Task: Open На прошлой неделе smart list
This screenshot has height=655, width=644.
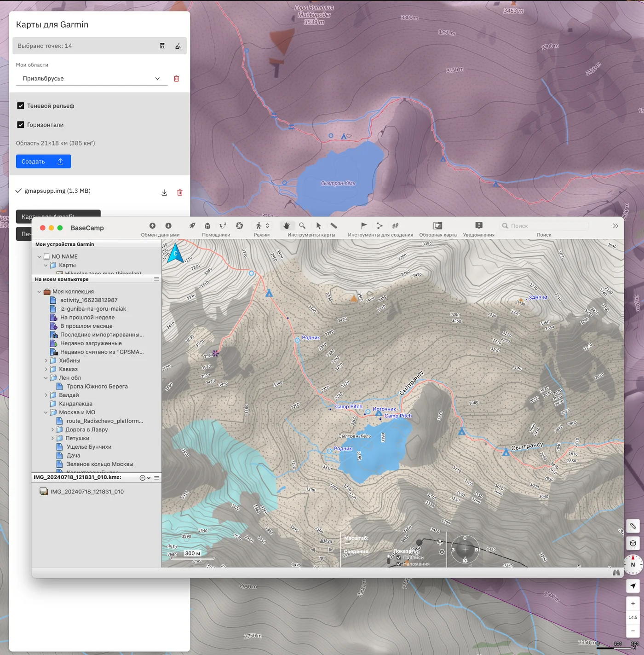Action: coord(87,318)
